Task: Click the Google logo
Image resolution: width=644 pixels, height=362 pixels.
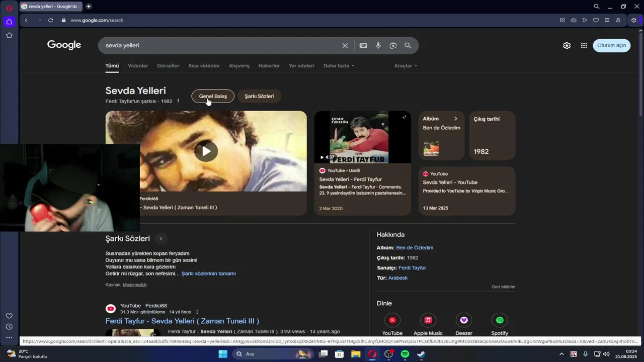Action: [x=64, y=45]
